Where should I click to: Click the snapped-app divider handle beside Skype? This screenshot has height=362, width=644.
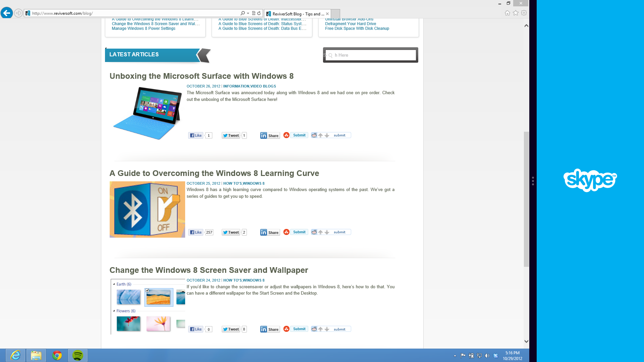[533, 181]
